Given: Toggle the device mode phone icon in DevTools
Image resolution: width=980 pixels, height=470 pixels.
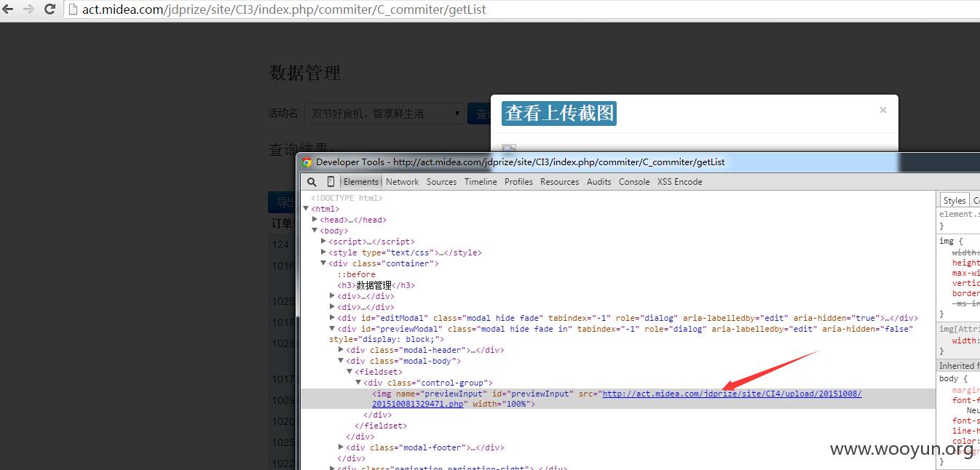Looking at the screenshot, I should click(x=331, y=182).
